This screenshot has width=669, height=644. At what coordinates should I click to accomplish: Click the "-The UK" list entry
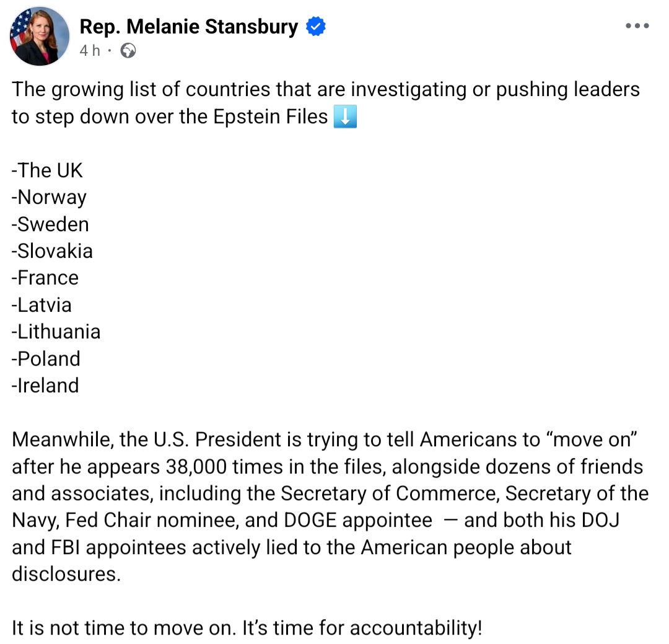point(47,170)
